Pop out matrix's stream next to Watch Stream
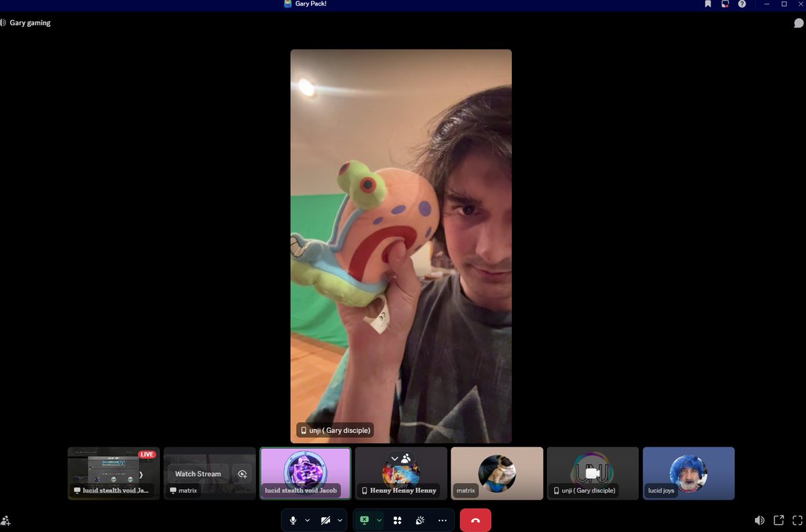806x532 pixels. pyautogui.click(x=242, y=474)
